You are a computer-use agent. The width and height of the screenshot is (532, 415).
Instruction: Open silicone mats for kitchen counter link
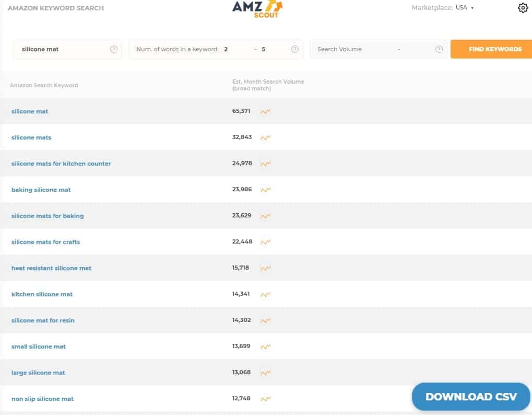(61, 164)
